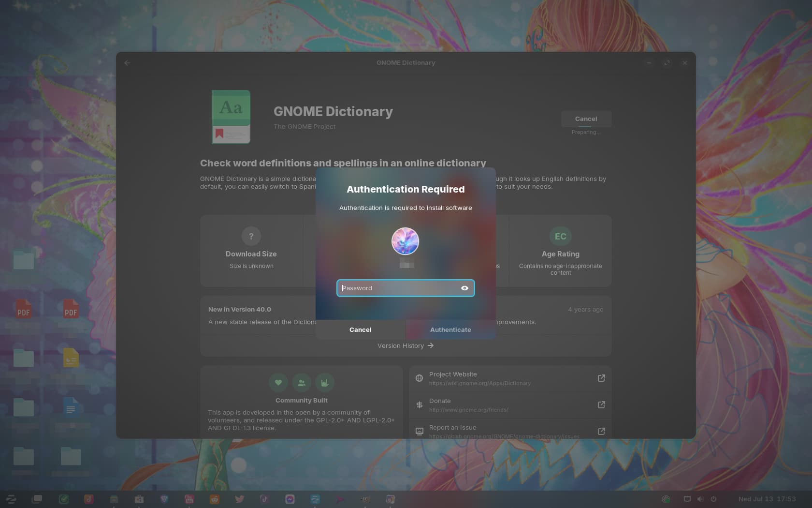
Task: Click the user avatar in dialog
Action: coord(405,241)
